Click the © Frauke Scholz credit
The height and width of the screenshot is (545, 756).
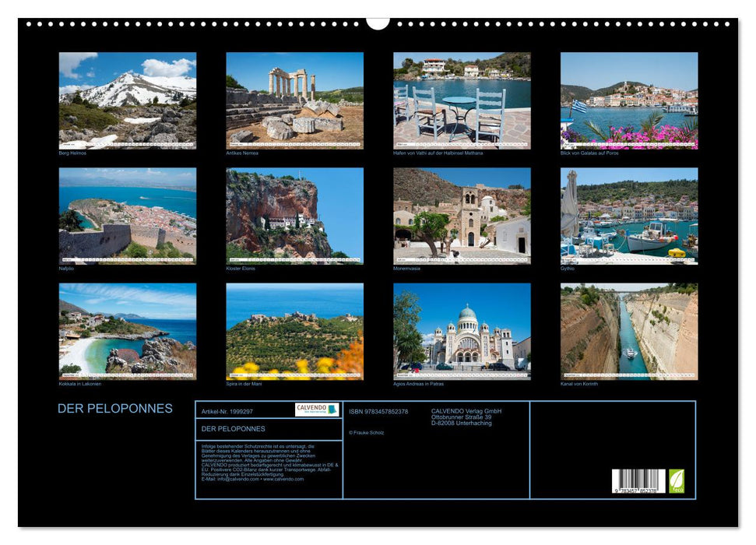coord(367,432)
